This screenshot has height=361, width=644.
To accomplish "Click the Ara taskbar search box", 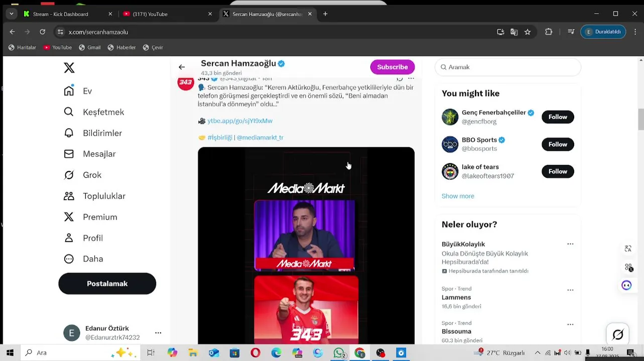I will point(79,353).
